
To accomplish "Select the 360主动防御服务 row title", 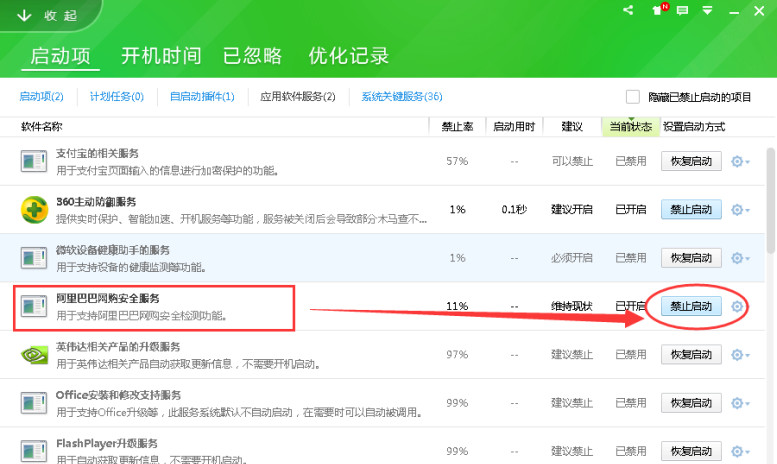I will [x=96, y=202].
